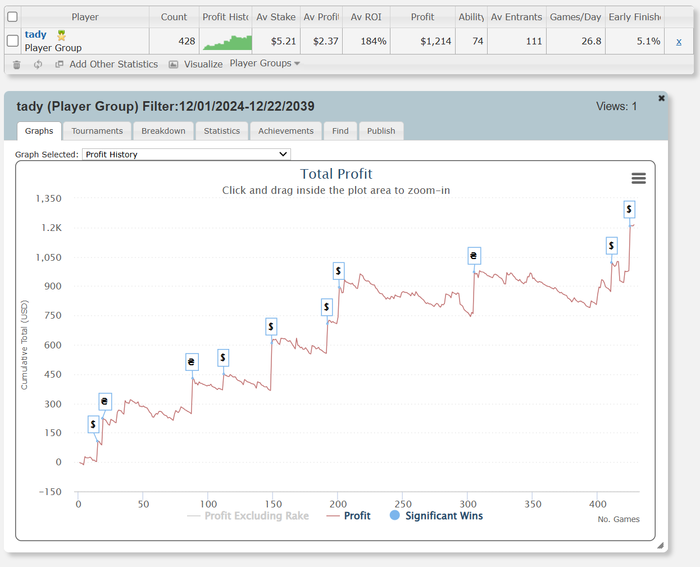Open the Breakdown tab
Screen dimensions: 700x567
(x=163, y=131)
